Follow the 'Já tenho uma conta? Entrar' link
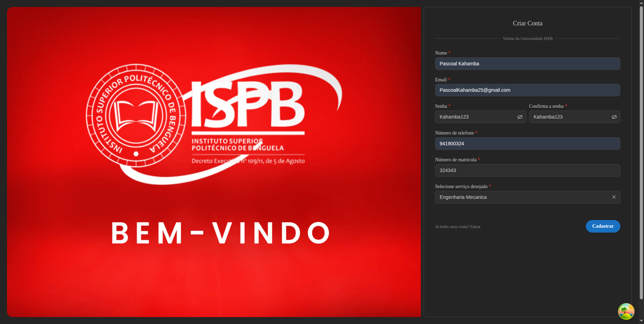Viewport: 644px width, 324px height. point(458,227)
